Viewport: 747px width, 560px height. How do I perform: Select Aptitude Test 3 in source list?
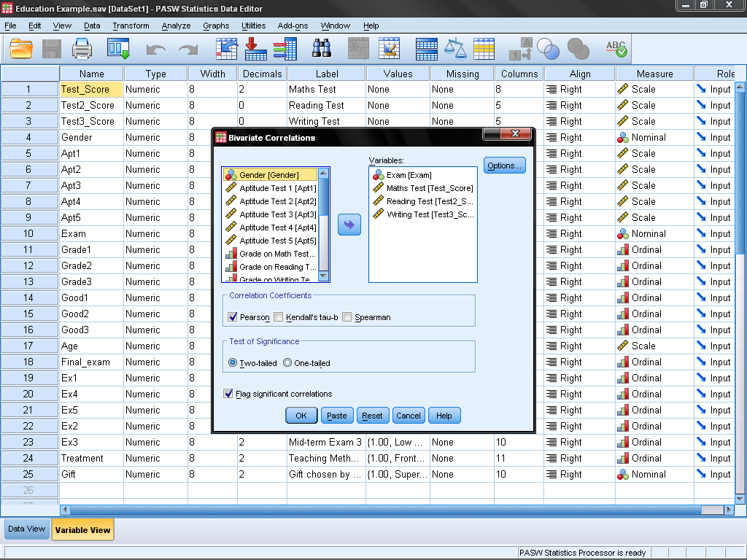click(277, 214)
